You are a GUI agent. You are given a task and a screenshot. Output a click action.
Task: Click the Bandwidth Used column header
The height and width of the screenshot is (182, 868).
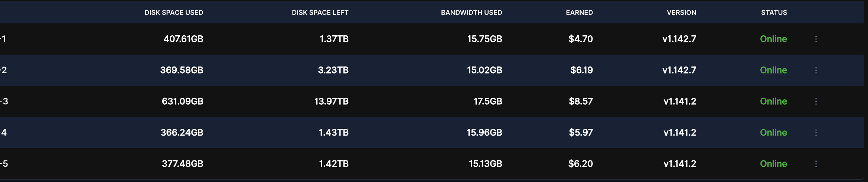471,13
